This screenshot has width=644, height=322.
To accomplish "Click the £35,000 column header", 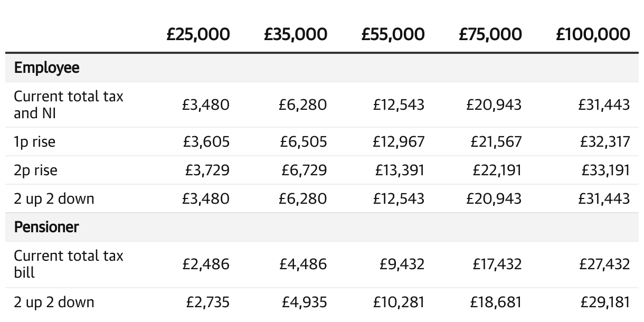I will click(295, 35).
